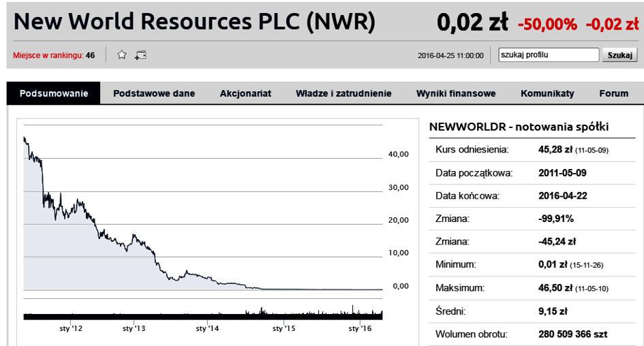
Task: Open the Podsumowanie tab
Action: coord(53,93)
